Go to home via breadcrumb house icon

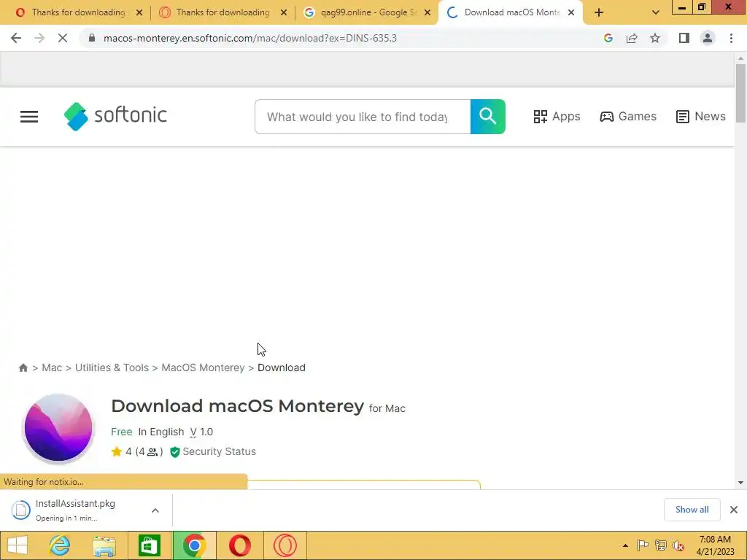click(23, 367)
